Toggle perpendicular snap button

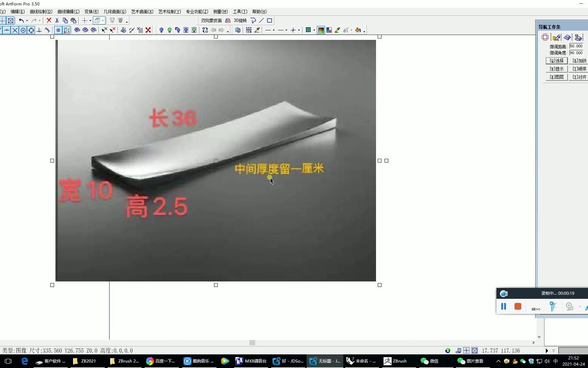coord(39,30)
